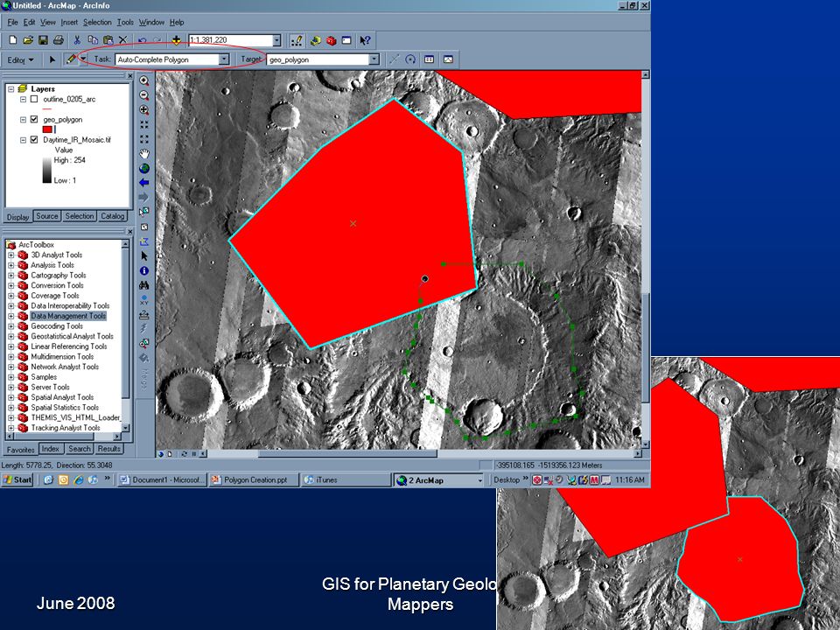
Task: Save the map using the floppy disk icon
Action: [x=43, y=40]
